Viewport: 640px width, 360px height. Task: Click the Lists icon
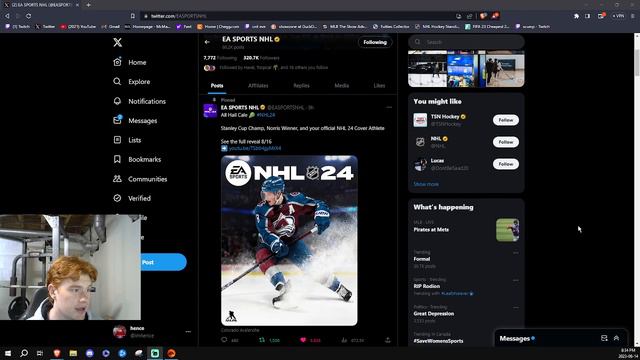(117, 140)
